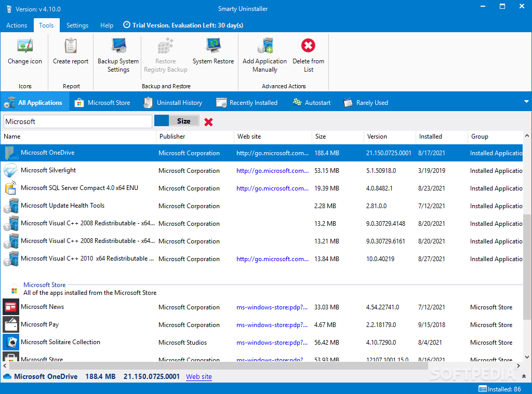Open Microsoft News ms-windows-store link
Screen dimensions: 532x394
(272, 307)
